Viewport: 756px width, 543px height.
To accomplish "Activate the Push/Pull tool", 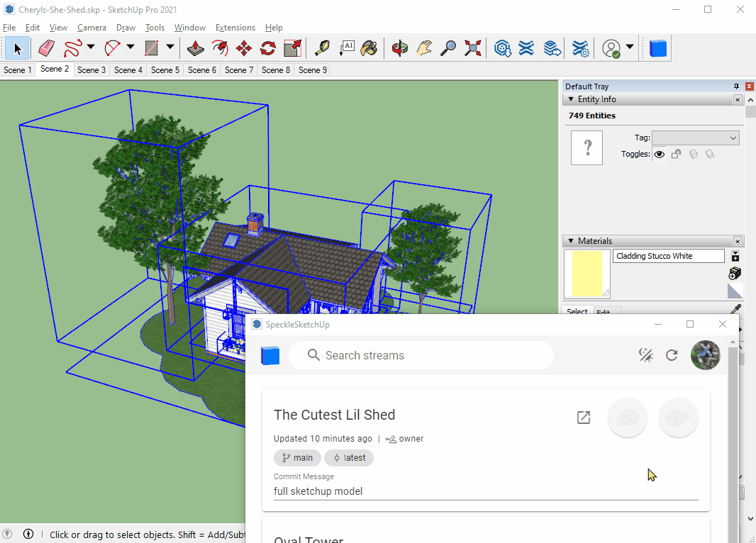I will click(x=195, y=48).
